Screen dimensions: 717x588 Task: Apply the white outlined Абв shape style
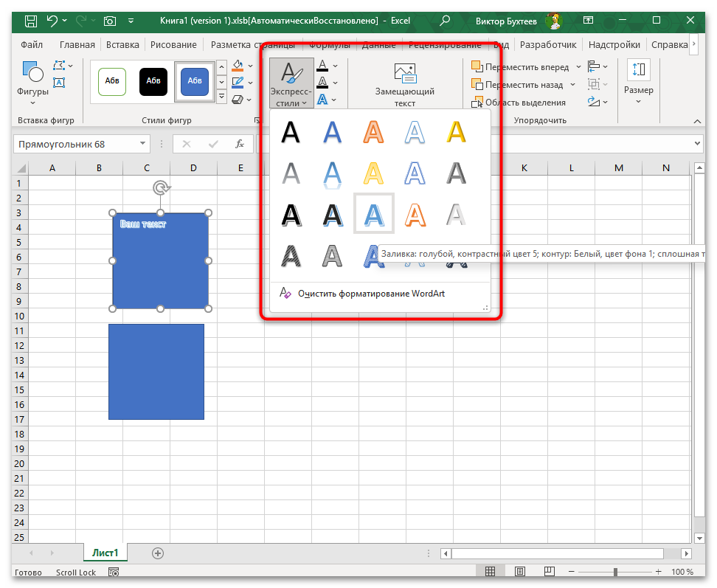112,81
